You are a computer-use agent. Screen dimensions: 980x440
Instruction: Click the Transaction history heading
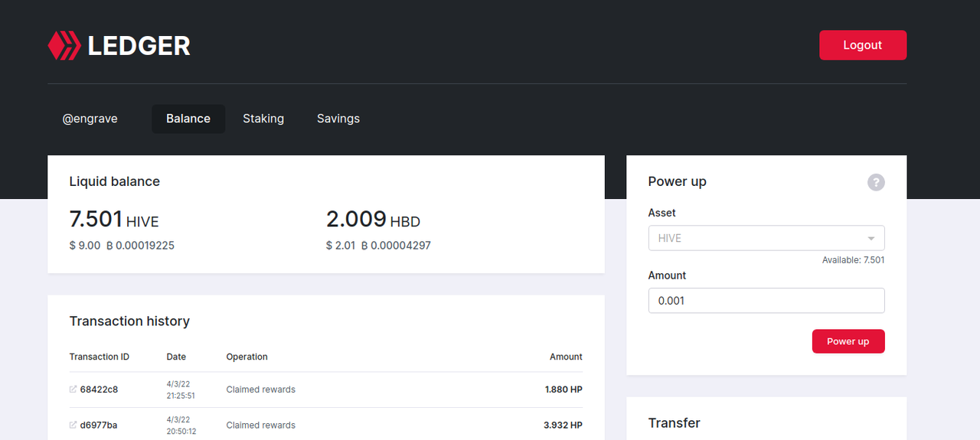coord(129,321)
